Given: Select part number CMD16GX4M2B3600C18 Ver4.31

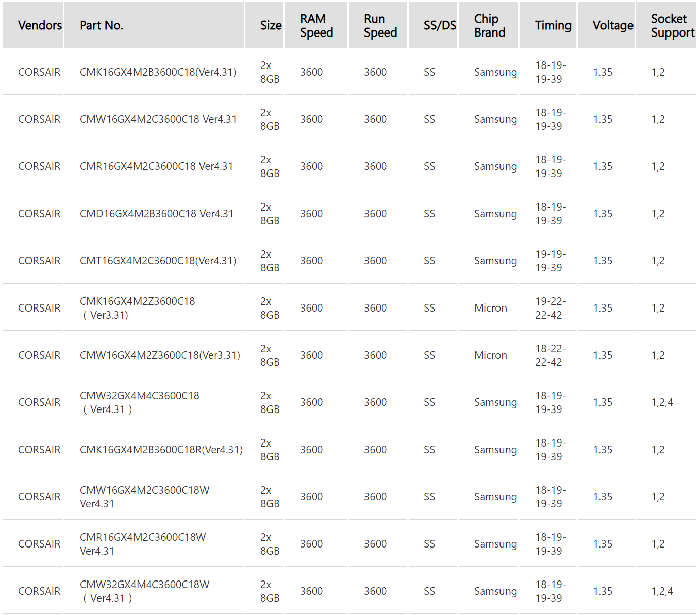Looking at the screenshot, I should (157, 214).
